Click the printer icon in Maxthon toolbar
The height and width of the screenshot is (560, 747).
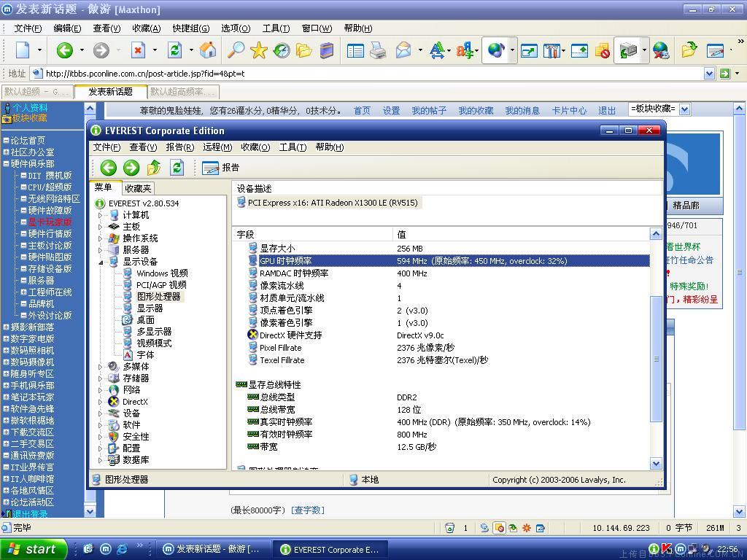(378, 50)
